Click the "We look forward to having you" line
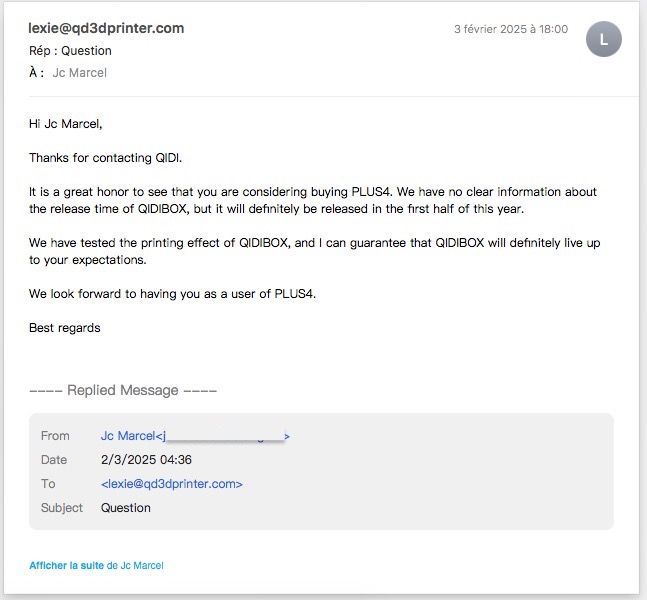647x600 pixels. point(172,294)
